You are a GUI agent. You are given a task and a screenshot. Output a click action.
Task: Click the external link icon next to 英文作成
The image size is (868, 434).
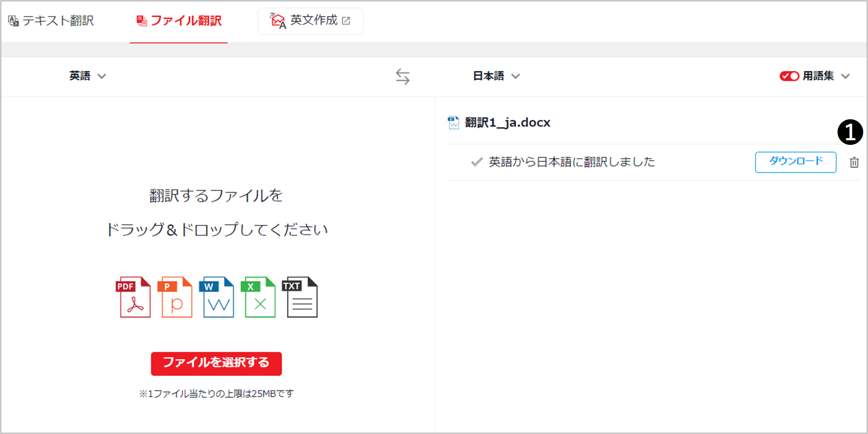pos(346,21)
